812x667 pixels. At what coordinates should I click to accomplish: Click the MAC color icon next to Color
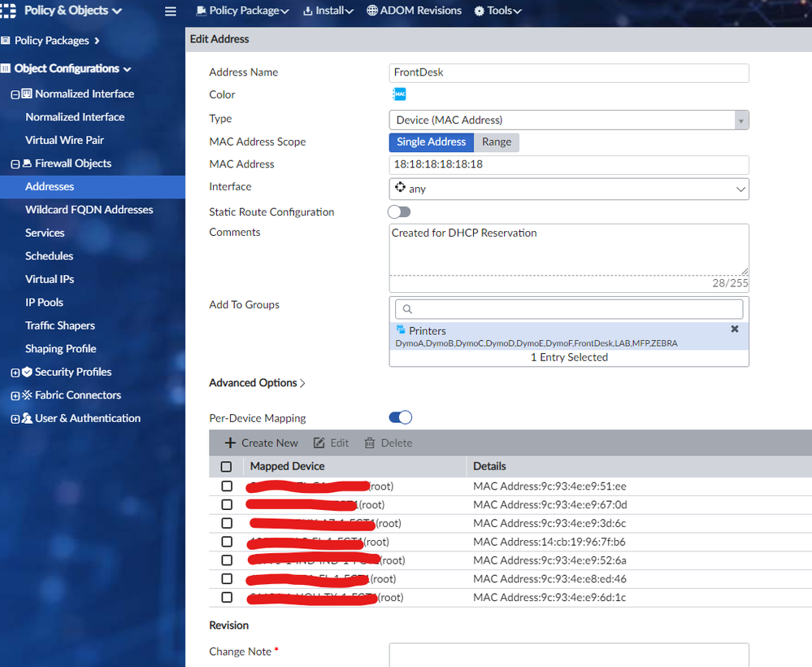[x=399, y=94]
